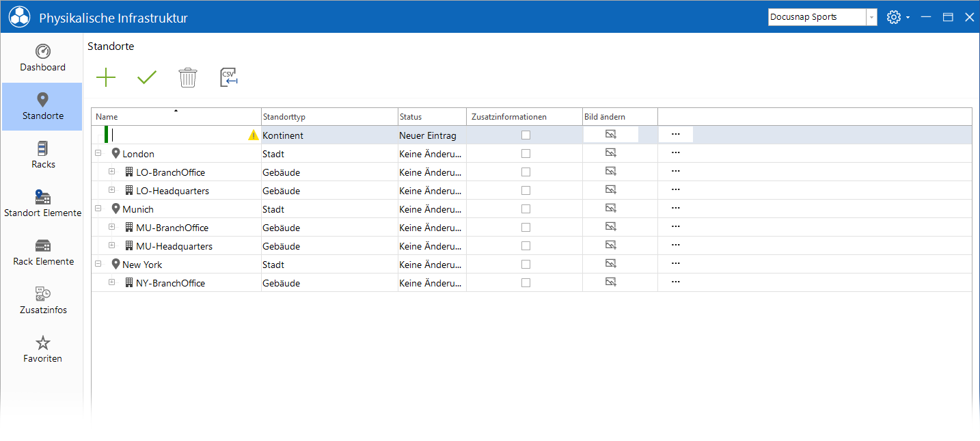Expand the MU-Headquarters tree node
The image size is (980, 441).
112,246
